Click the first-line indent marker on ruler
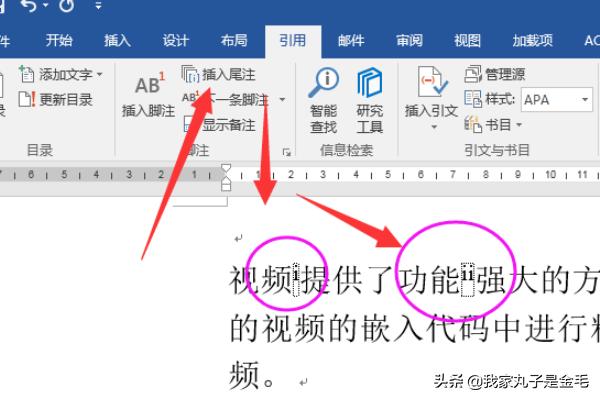The width and height of the screenshot is (600, 400). (226, 169)
